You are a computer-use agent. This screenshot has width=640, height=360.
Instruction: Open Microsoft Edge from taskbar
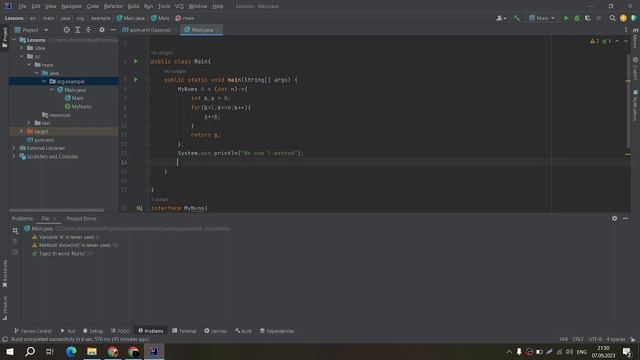coord(71,351)
